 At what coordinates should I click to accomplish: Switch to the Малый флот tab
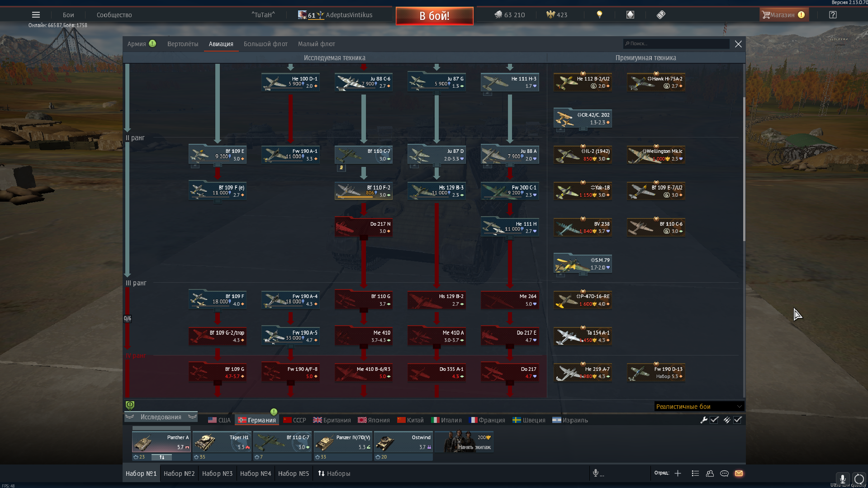coord(316,44)
